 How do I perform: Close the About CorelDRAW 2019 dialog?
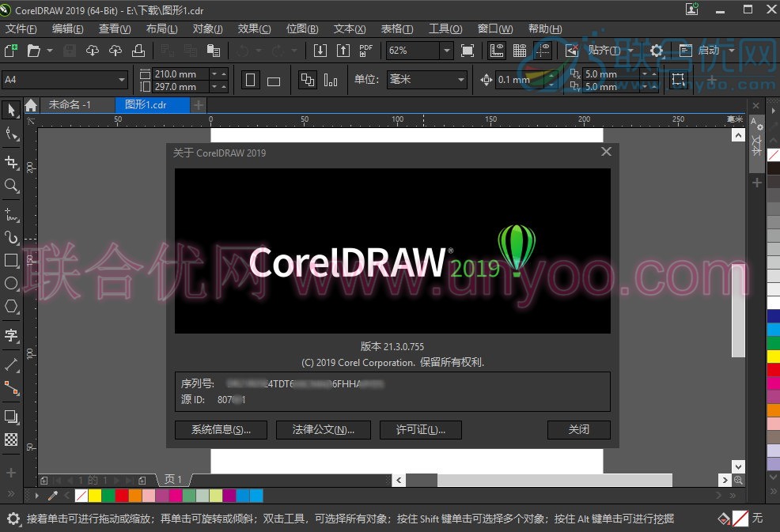pos(606,152)
